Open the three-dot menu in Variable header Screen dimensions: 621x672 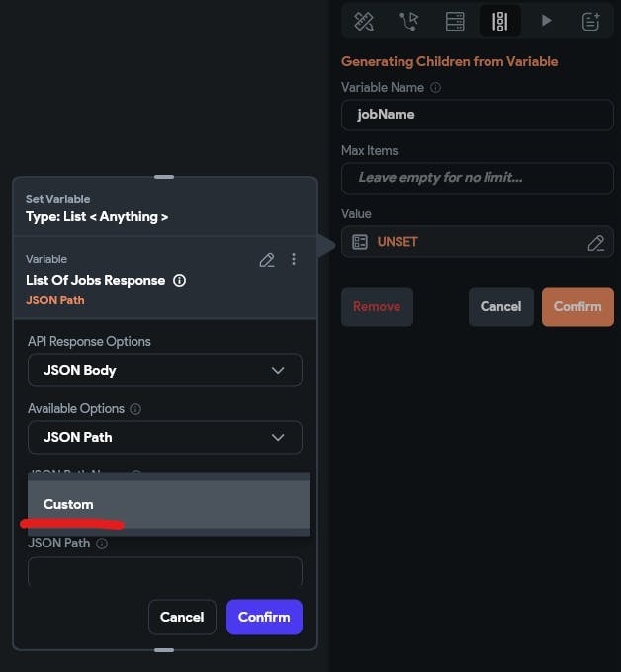click(x=294, y=260)
